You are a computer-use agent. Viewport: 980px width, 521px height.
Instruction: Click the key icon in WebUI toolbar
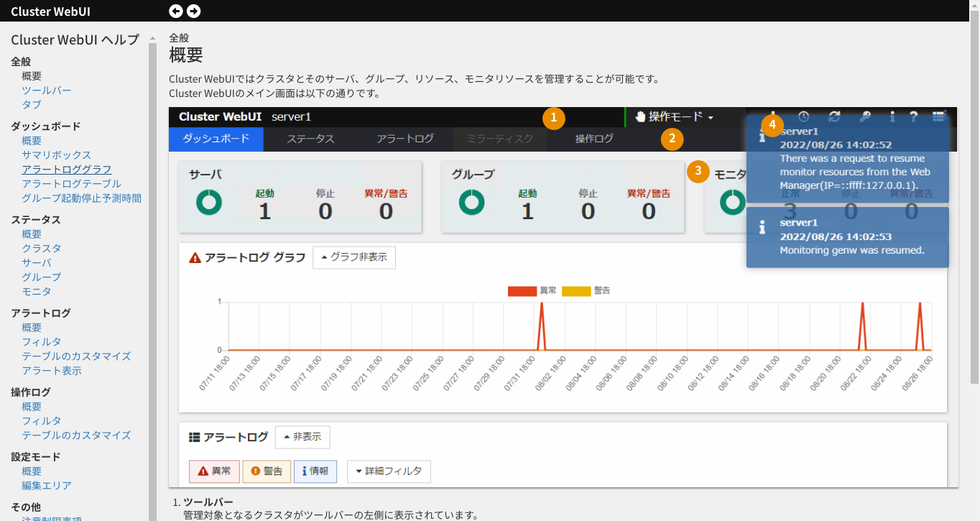(865, 116)
